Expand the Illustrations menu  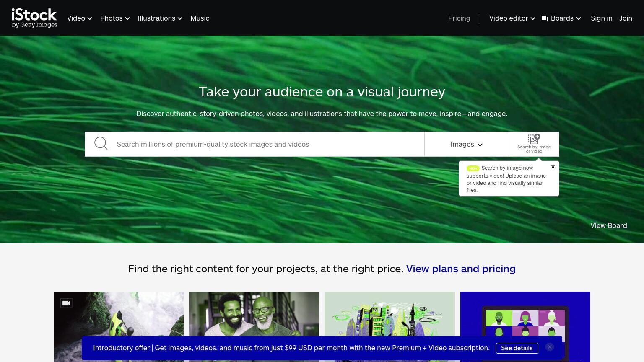160,18
